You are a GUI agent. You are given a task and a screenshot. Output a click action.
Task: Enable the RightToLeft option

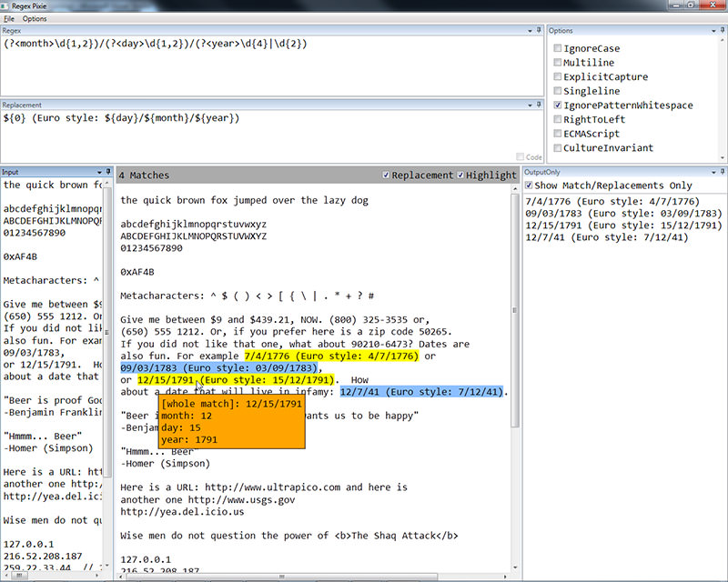click(558, 119)
